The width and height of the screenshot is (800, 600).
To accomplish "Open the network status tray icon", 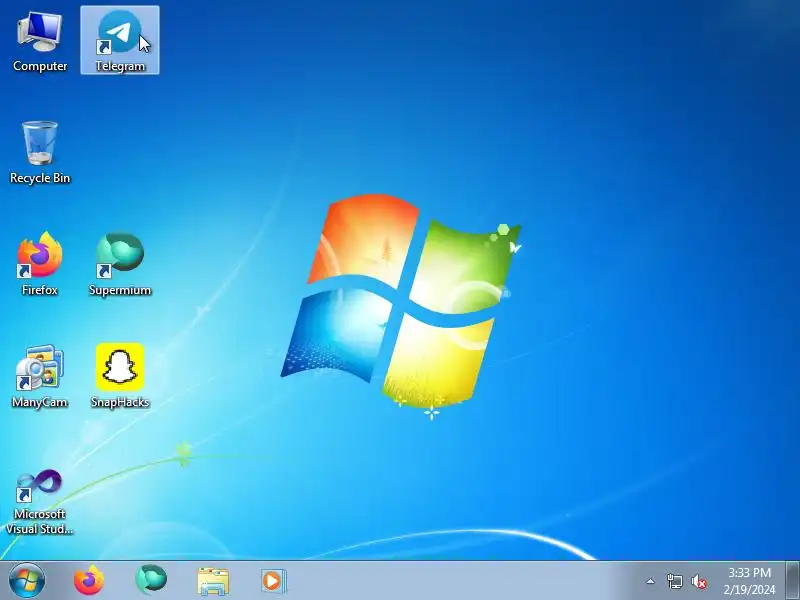I will click(x=674, y=581).
